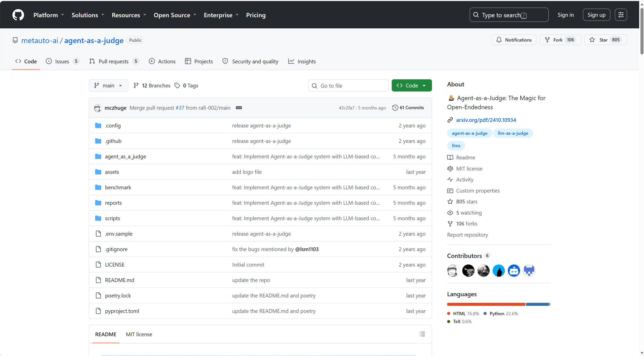Open the appearance settings icon in header

(x=621, y=15)
